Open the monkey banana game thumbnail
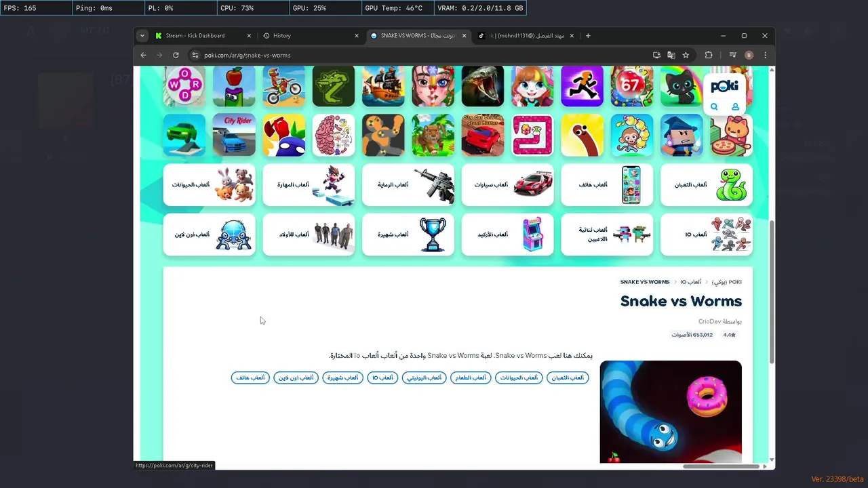The height and width of the screenshot is (488, 868). (632, 135)
